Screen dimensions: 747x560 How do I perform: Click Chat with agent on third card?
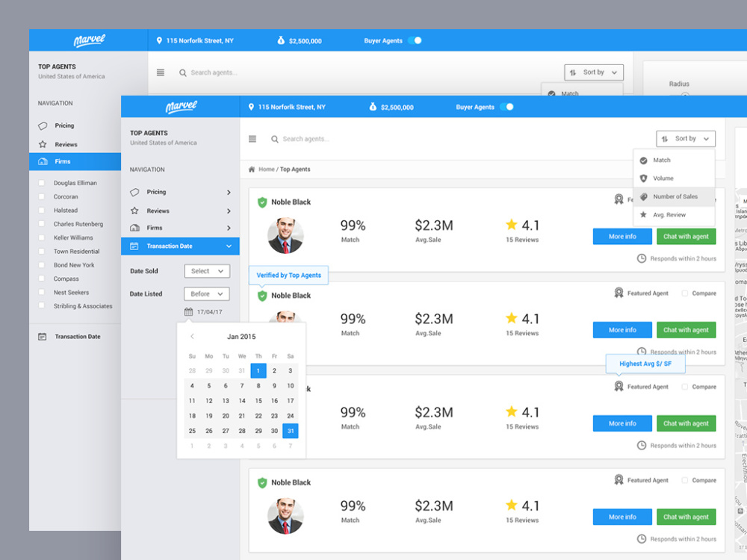click(x=686, y=423)
